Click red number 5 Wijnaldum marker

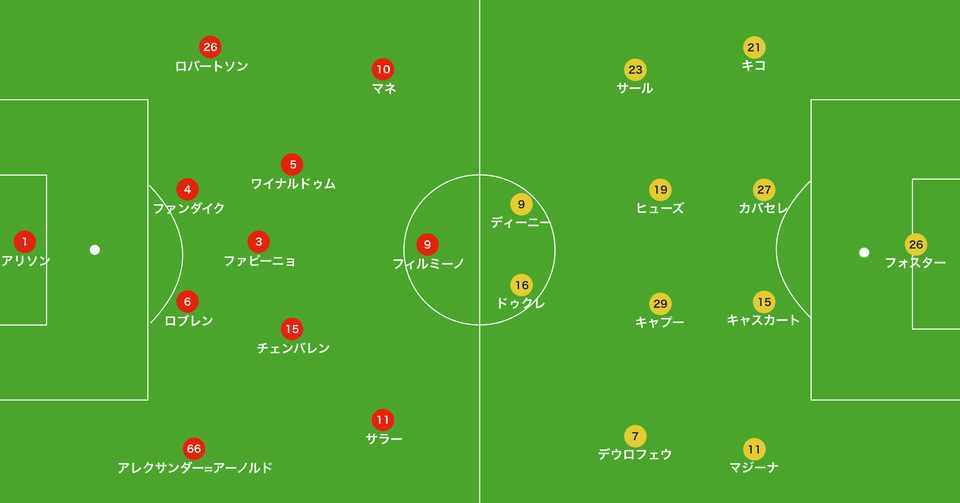point(291,164)
